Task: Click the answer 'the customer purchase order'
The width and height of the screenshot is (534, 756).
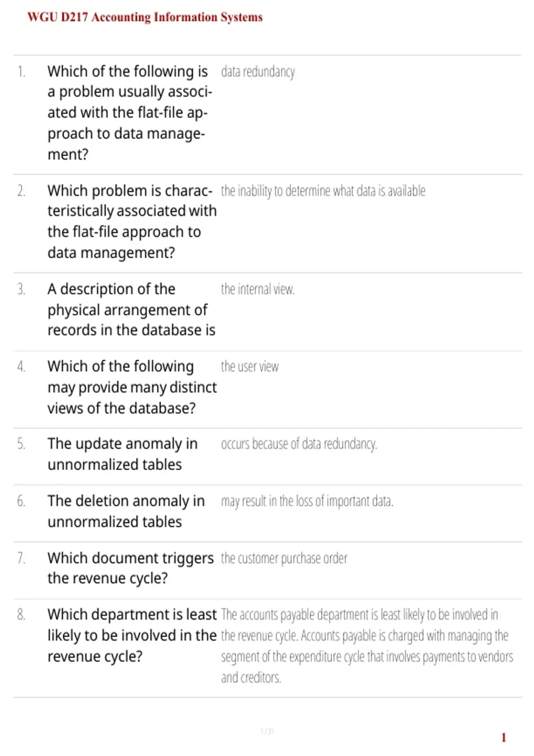Action: [x=284, y=558]
